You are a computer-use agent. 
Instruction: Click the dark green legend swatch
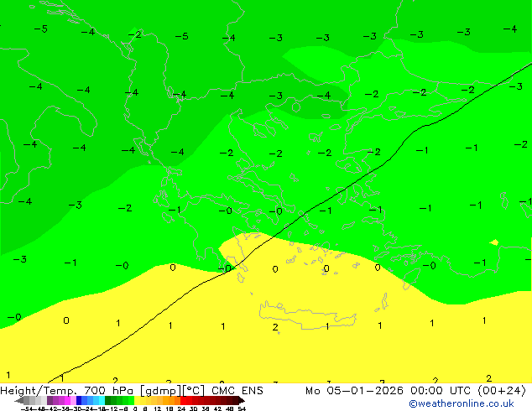(x=107, y=400)
